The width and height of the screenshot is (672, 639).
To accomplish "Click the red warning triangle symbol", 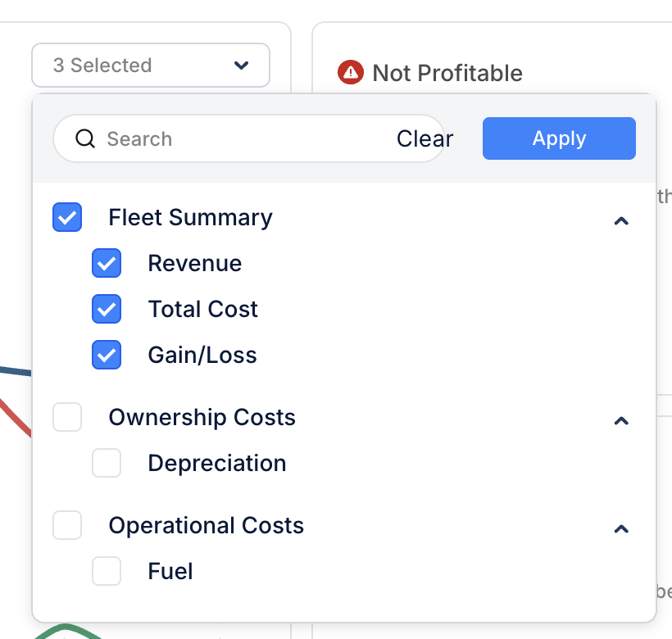I will 350,73.
